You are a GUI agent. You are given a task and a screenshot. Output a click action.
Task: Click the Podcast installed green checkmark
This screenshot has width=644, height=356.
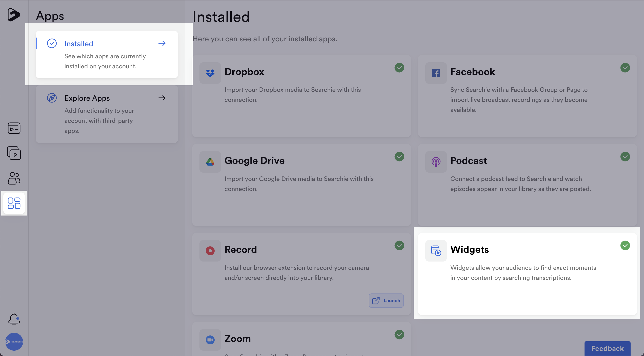pos(625,157)
